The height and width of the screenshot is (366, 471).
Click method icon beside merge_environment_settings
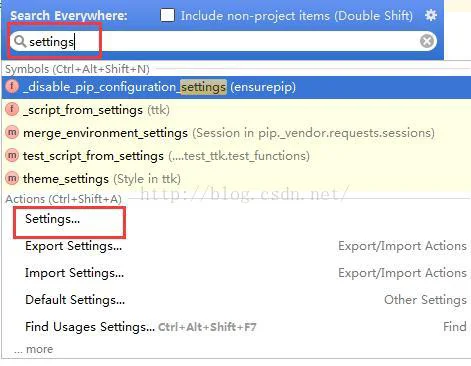point(12,132)
